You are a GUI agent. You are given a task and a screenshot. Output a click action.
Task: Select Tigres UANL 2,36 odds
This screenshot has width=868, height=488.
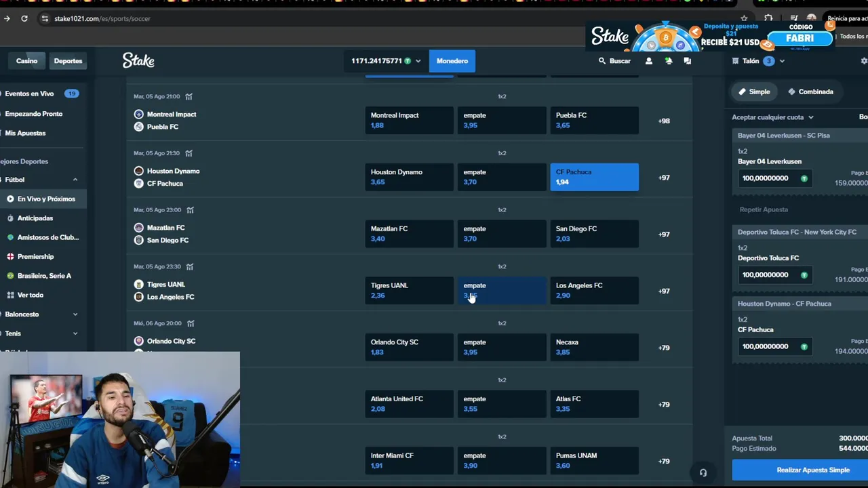pyautogui.click(x=409, y=291)
